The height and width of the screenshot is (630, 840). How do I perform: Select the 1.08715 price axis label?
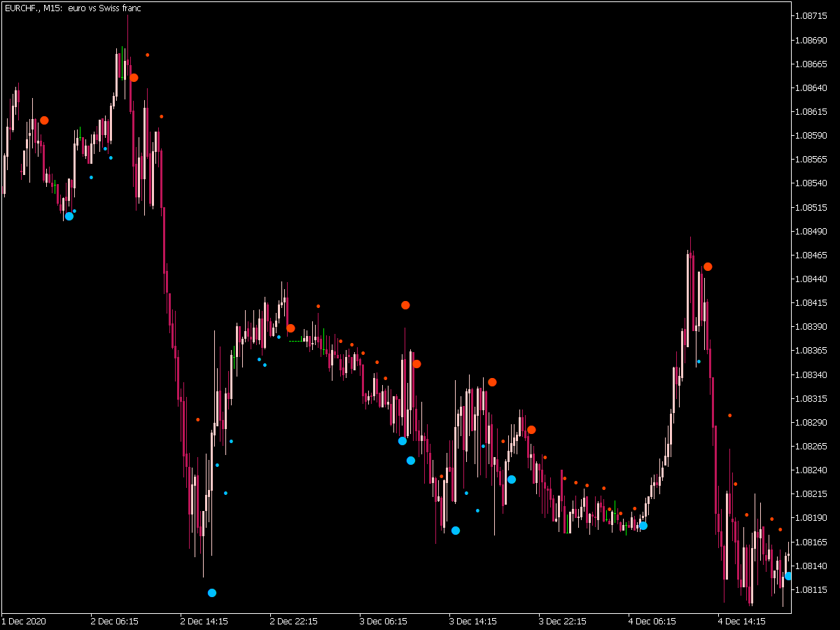pyautogui.click(x=812, y=15)
